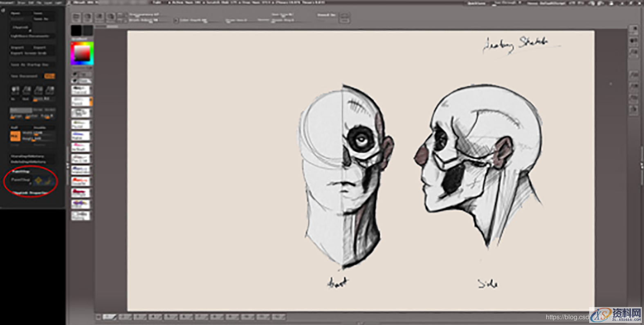Expand LightBox Documents in the Document palette

(x=29, y=36)
